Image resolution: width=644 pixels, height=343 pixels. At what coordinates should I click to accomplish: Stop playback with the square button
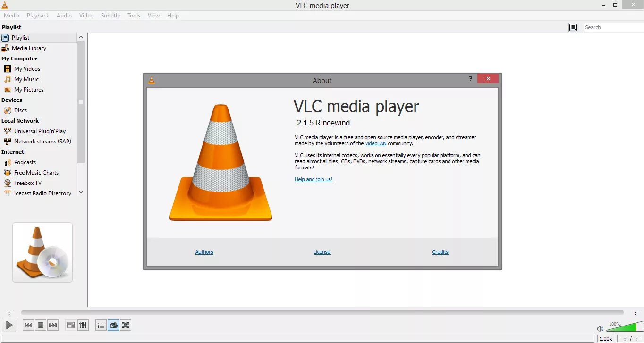tap(41, 325)
